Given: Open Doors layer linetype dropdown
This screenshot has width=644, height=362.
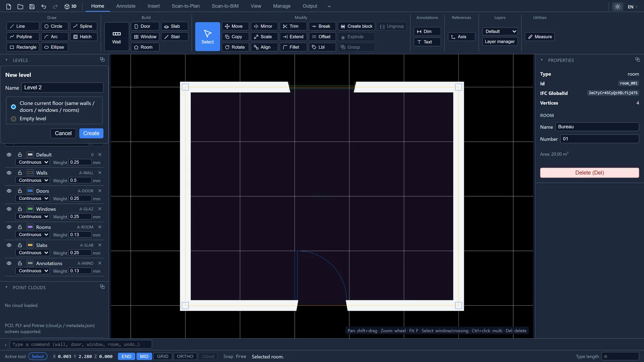Looking at the screenshot, I should (33, 198).
